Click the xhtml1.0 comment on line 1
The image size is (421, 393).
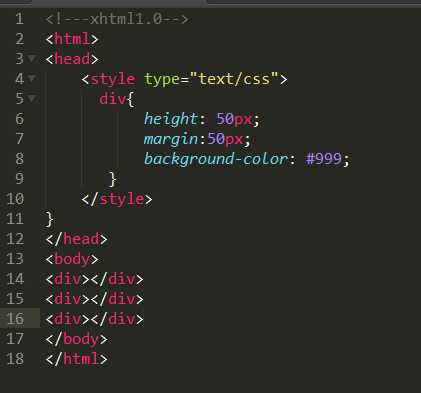(117, 19)
